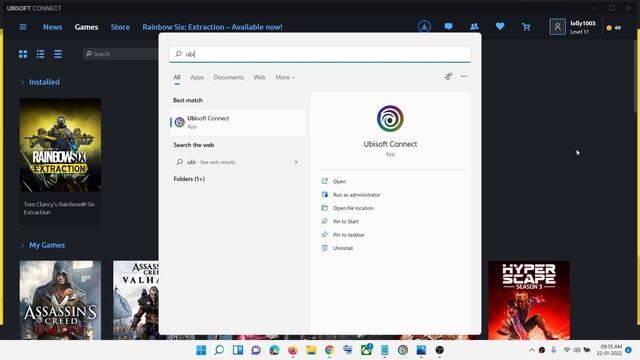The width and height of the screenshot is (640, 360).
Task: Open the 'ubi - See web results' suggestion
Action: point(238,162)
